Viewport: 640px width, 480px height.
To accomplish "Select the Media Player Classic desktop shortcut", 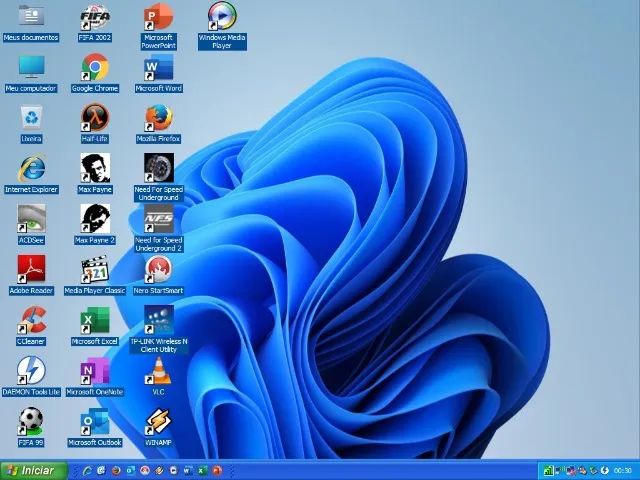I will (95, 276).
